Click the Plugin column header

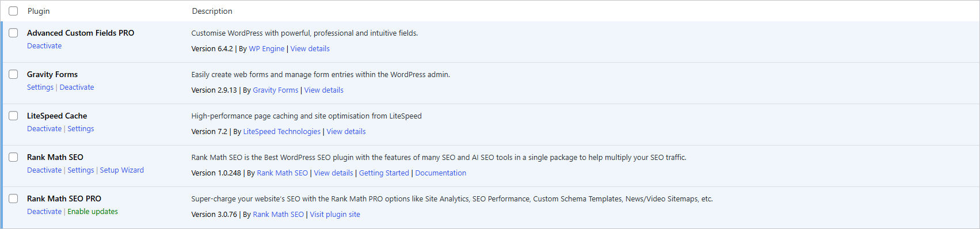coord(39,11)
